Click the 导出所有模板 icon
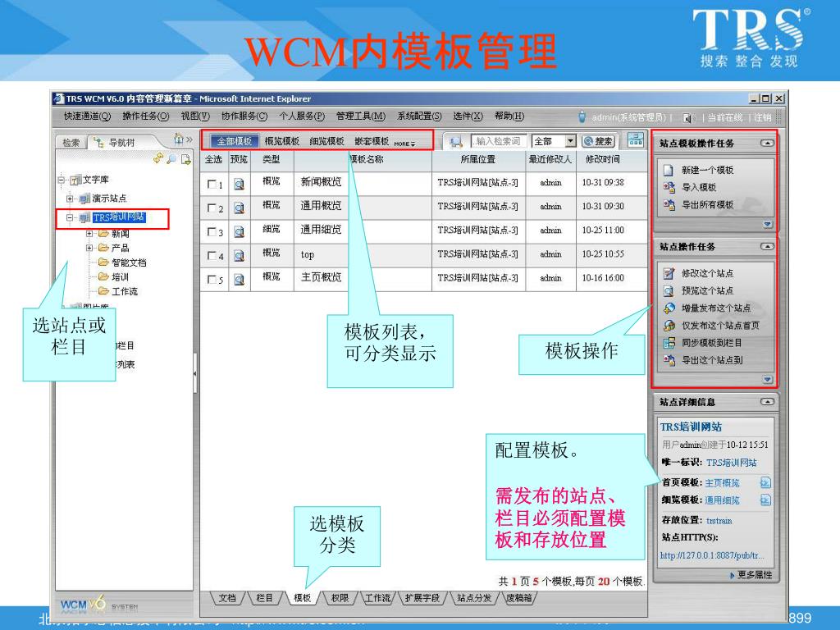Screen dimensions: 840x630 coord(669,204)
